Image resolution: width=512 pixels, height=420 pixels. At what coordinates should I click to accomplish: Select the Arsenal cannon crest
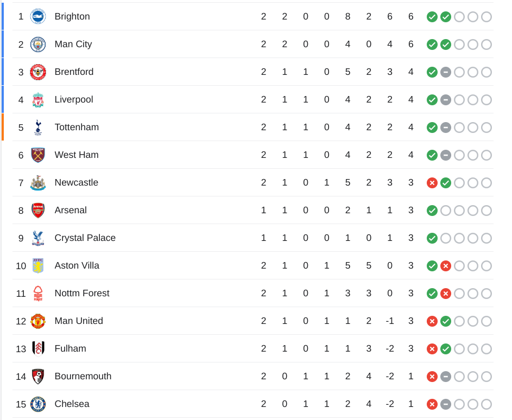coord(38,211)
